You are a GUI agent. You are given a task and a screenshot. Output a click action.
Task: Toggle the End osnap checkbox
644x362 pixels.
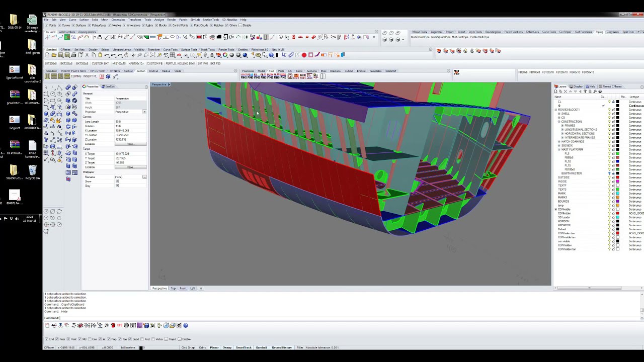pos(46,339)
